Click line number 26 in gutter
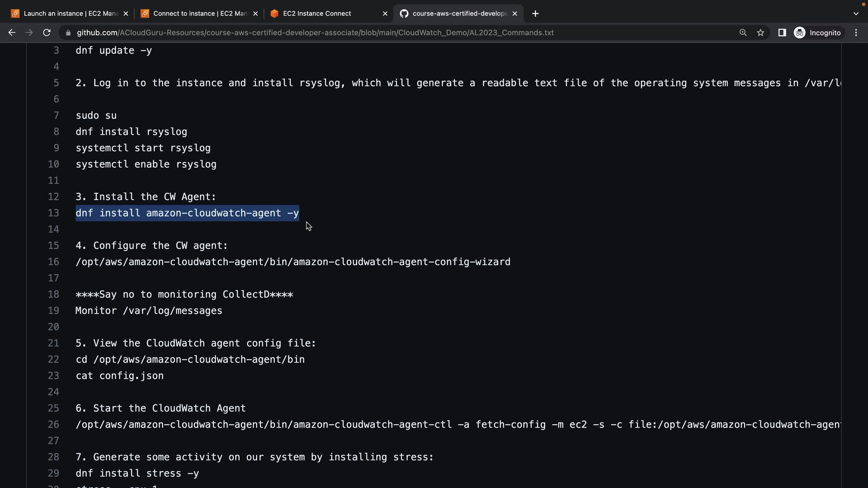This screenshot has width=868, height=488. click(x=53, y=424)
